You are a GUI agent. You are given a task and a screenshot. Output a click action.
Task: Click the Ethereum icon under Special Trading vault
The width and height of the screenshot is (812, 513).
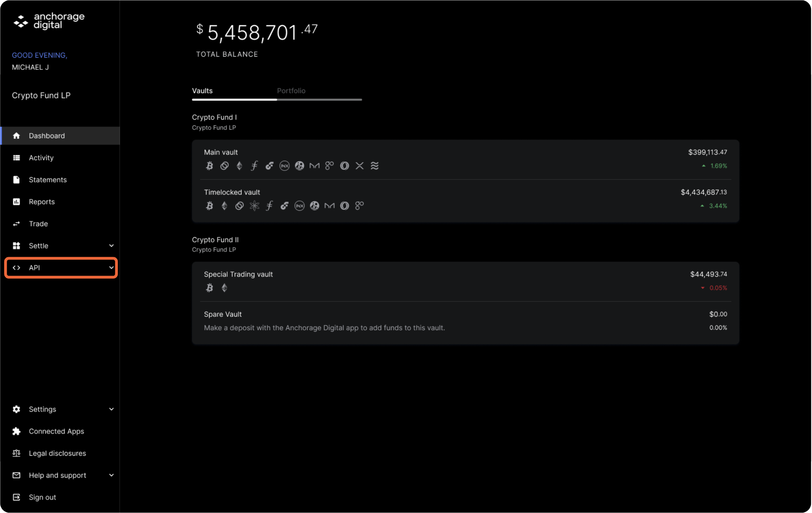click(224, 288)
